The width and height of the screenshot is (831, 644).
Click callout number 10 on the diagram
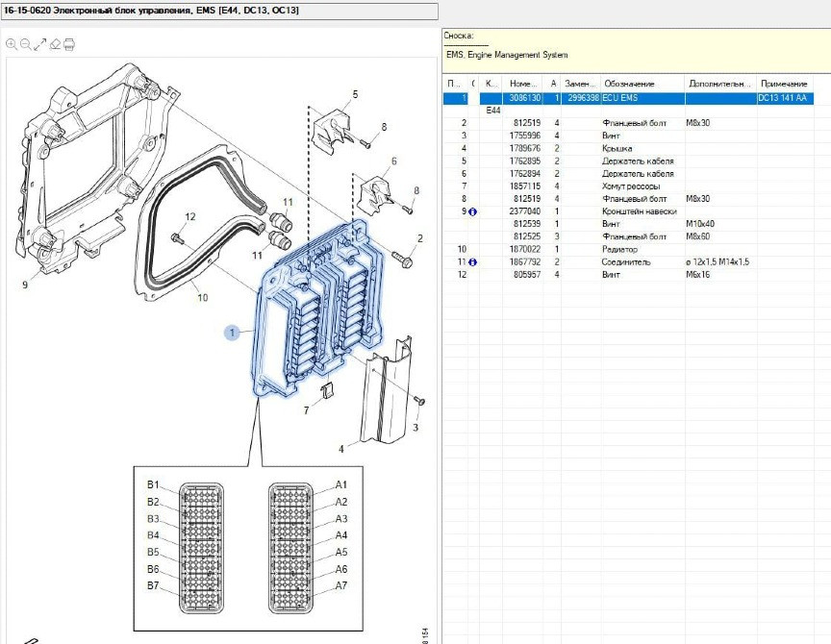coord(202,298)
